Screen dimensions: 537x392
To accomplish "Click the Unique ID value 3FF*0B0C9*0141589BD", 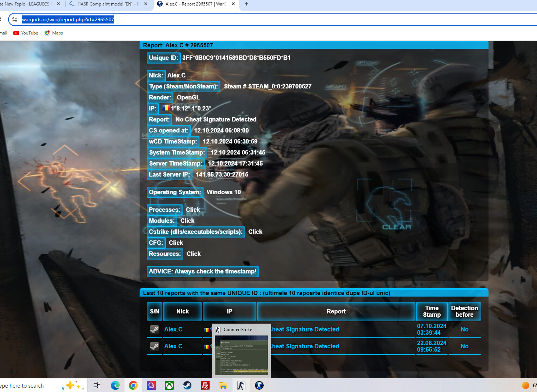I will coord(236,58).
